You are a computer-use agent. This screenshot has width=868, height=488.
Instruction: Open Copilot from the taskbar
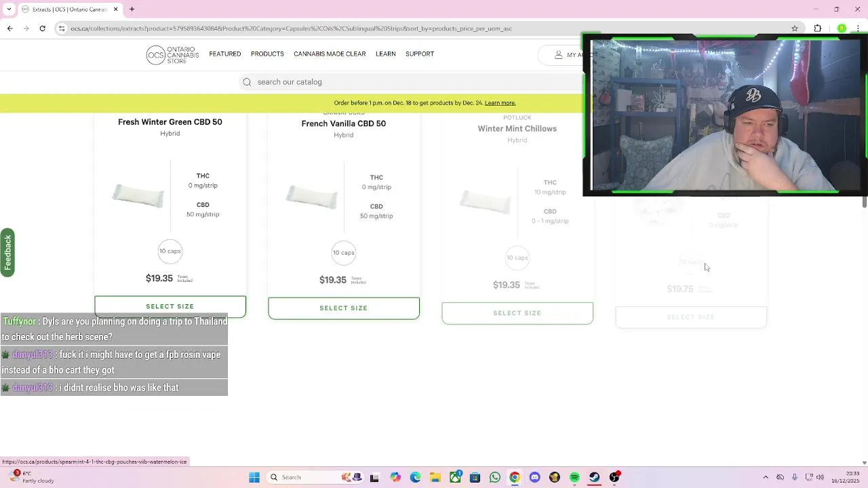395,477
